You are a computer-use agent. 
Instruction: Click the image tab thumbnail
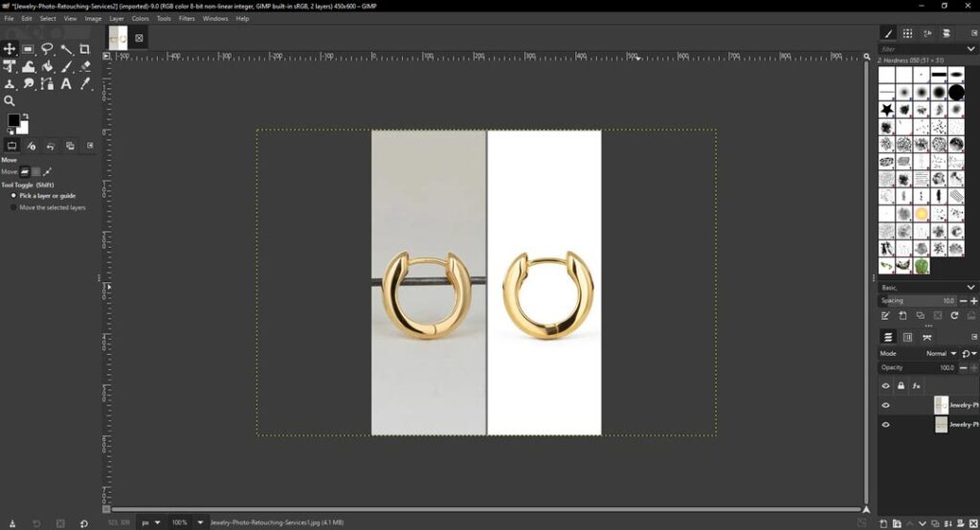118,37
